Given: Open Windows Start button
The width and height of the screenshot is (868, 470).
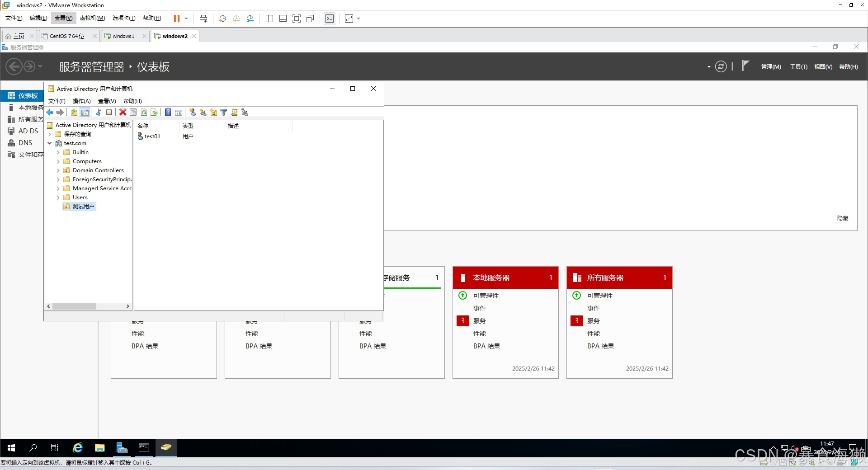Looking at the screenshot, I should (11, 447).
